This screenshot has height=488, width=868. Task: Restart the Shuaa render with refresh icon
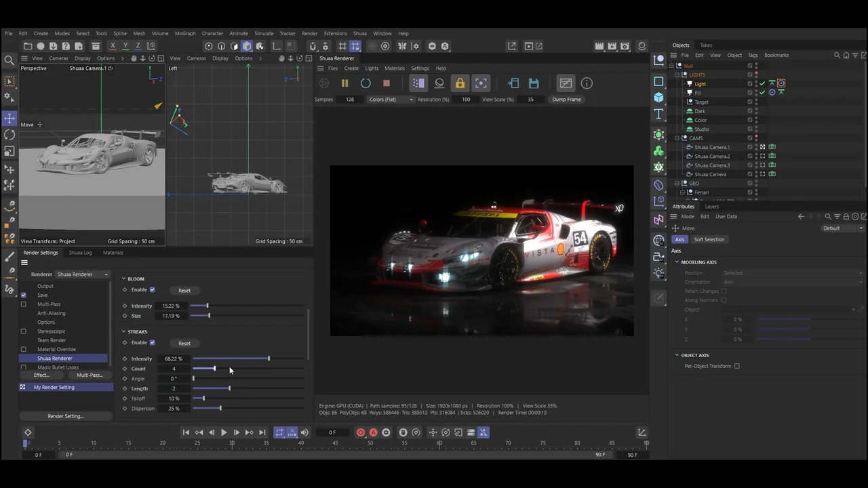(366, 83)
